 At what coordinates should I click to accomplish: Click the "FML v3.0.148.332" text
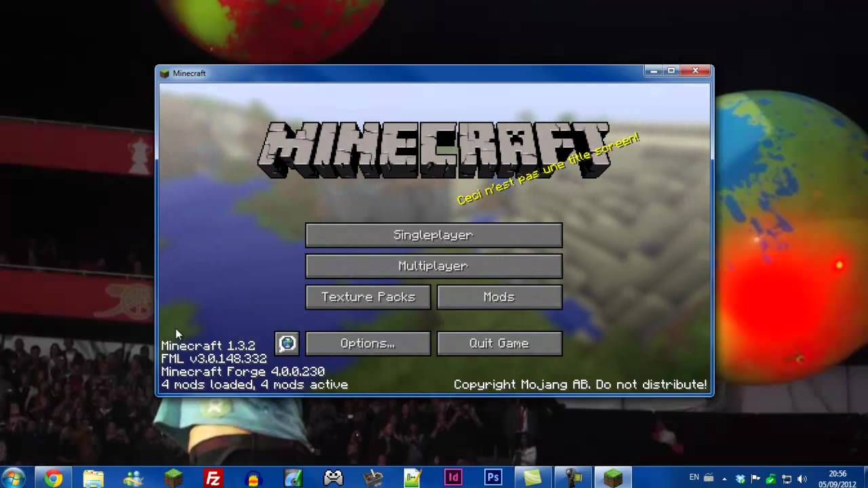(x=214, y=359)
